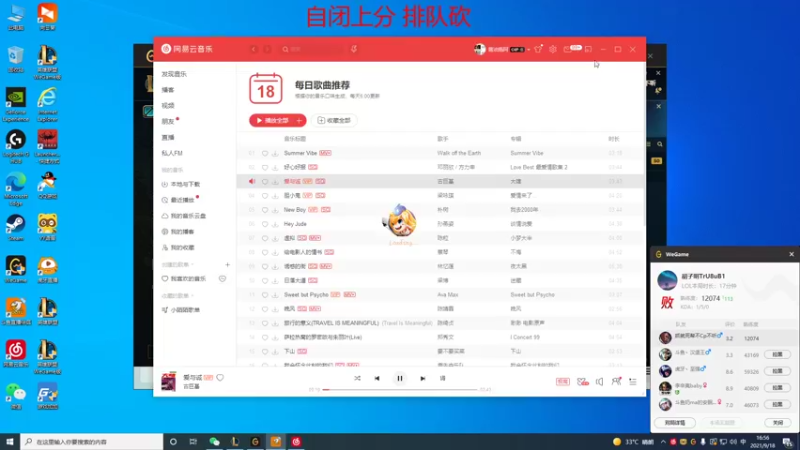Show hidden system tray icons chevron
This screenshot has height=450, width=800.
tap(663, 442)
